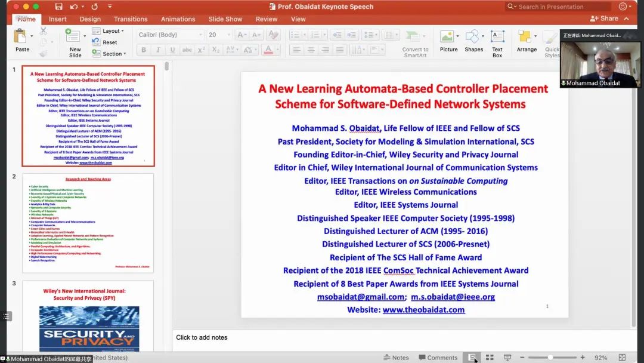Open the Customize Quick Access Toolbar arrow
Screen dimensions: 644x363
pos(110,7)
